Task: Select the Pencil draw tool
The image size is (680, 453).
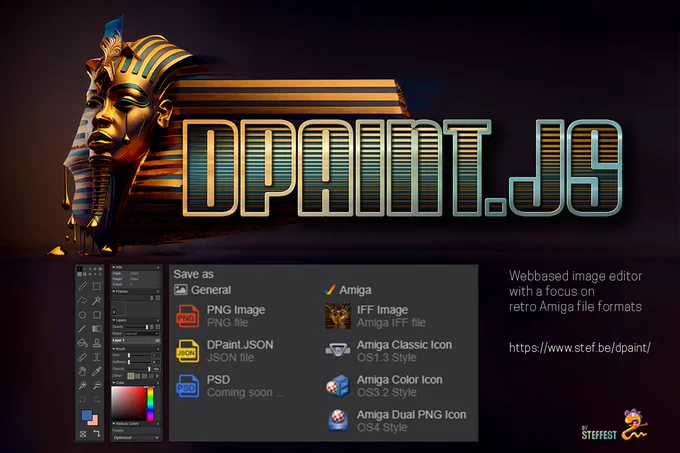Action: (82, 286)
